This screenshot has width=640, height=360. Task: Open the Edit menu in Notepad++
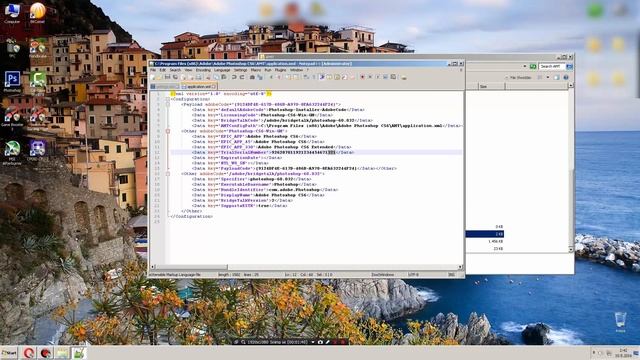point(163,70)
